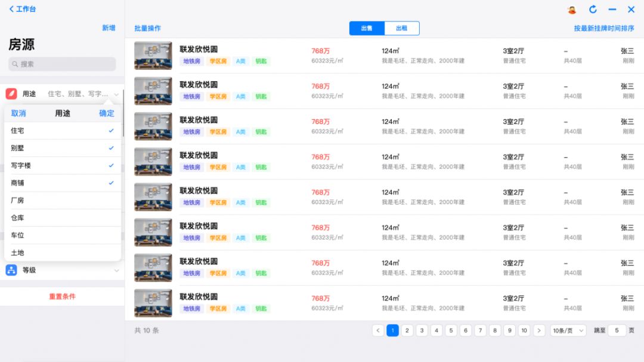Click 768万 price of first listing

click(320, 51)
